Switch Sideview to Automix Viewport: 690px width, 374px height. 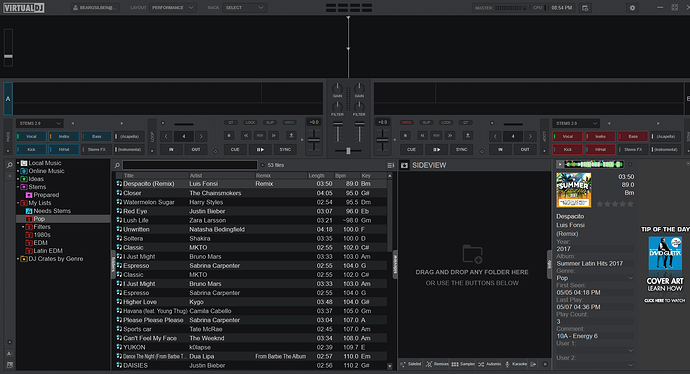(489, 364)
